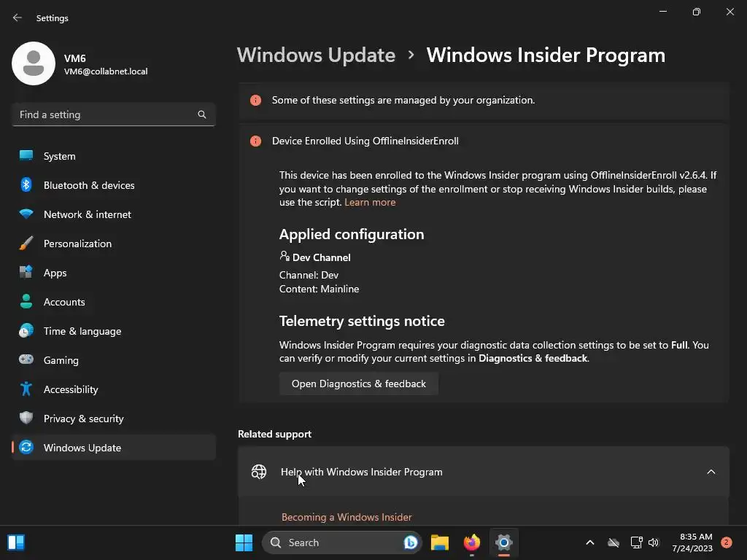Open Bluetooth & devices settings
This screenshot has width=747, height=560.
(113, 184)
